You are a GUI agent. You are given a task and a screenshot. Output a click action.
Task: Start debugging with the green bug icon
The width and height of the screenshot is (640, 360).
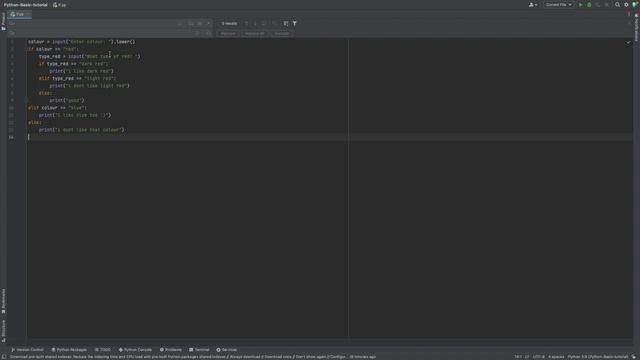[589, 5]
